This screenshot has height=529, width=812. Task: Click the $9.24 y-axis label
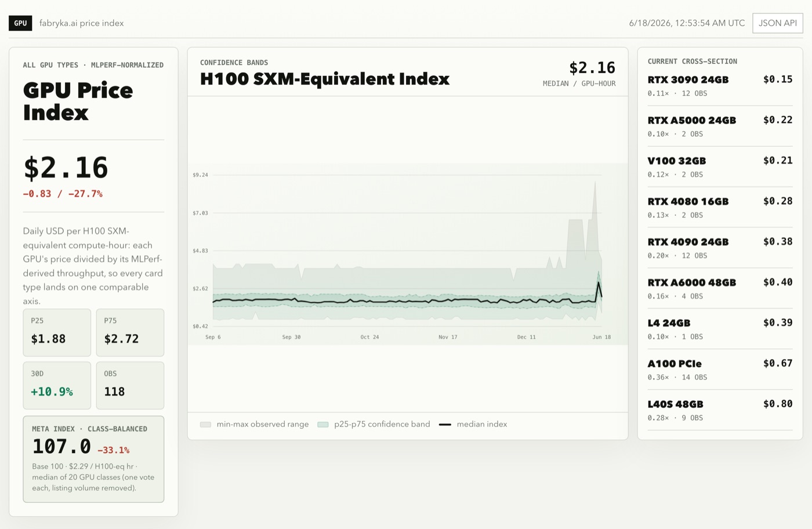click(x=200, y=175)
